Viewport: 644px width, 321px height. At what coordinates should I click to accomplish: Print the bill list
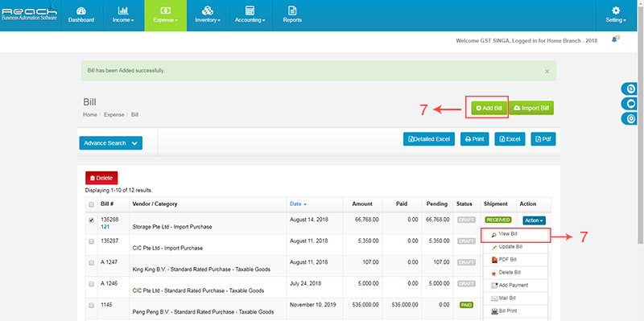click(474, 139)
